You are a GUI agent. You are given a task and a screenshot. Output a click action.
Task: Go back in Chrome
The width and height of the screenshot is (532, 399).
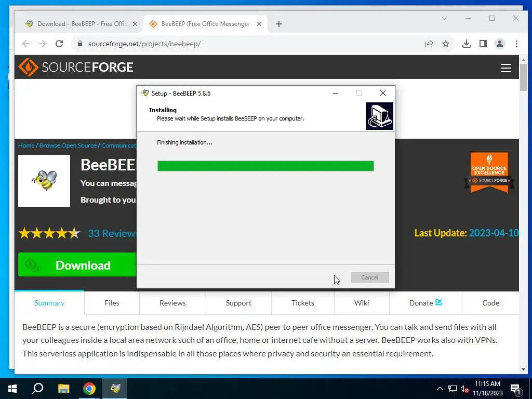point(26,44)
